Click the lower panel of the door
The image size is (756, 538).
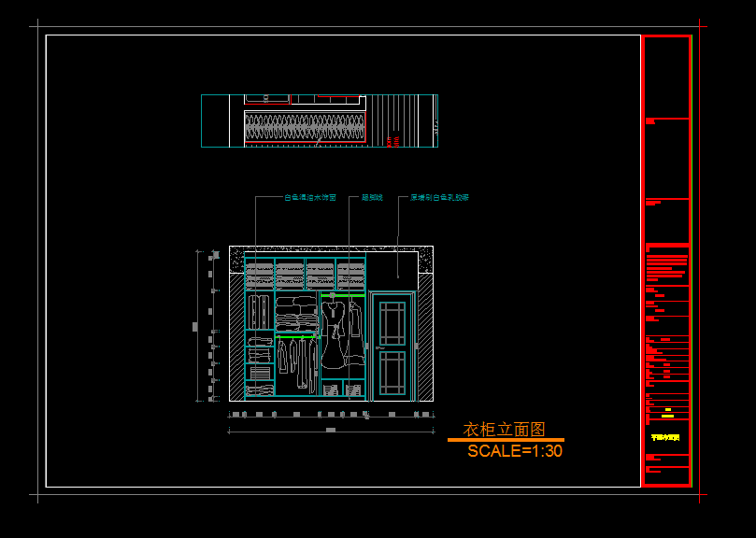tap(392, 372)
